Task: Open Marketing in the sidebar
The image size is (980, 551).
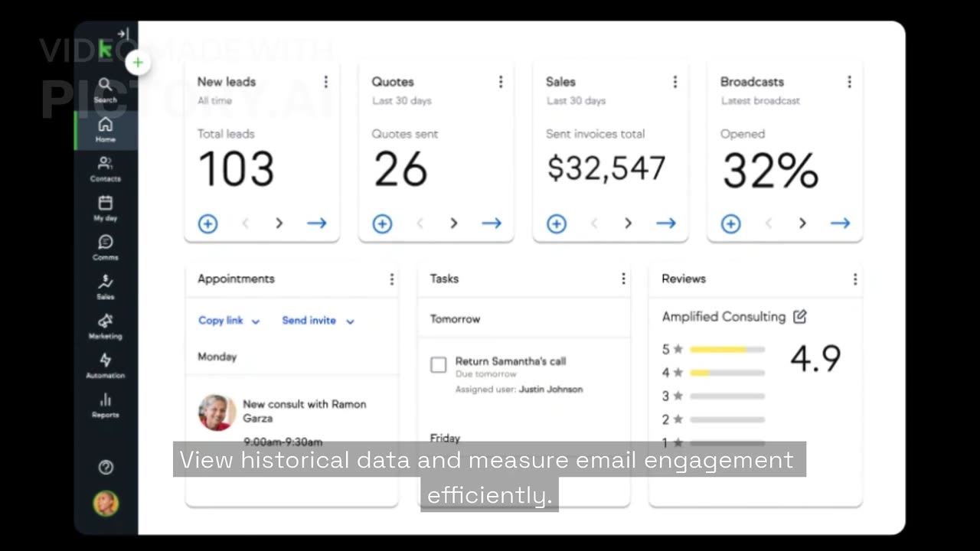Action: coord(106,326)
